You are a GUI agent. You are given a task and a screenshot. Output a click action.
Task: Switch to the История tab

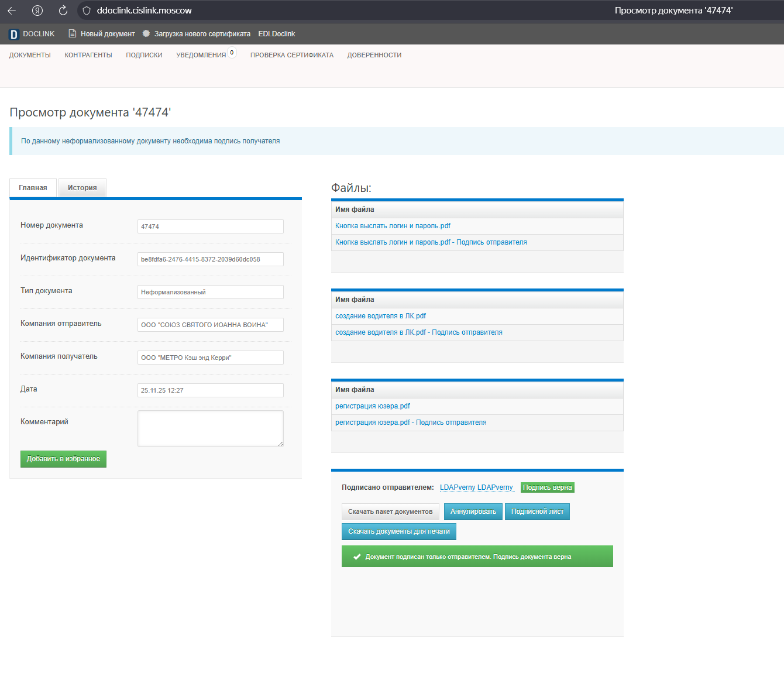click(82, 188)
